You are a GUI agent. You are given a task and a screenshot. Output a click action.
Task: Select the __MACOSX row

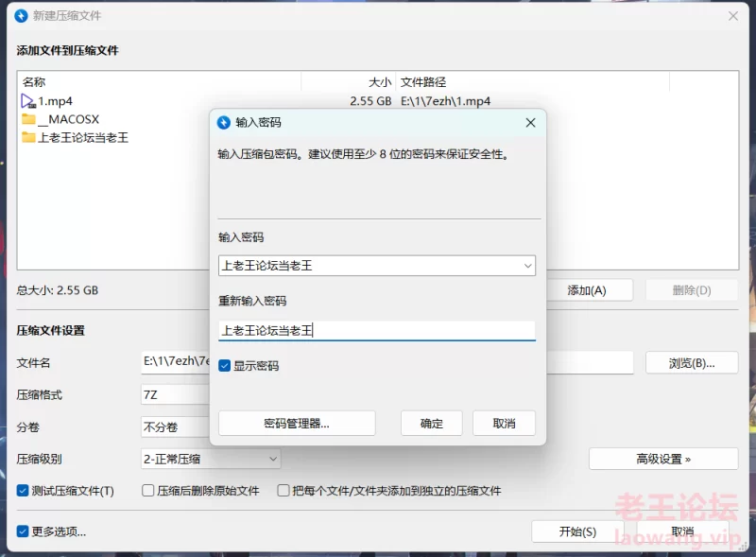point(68,119)
